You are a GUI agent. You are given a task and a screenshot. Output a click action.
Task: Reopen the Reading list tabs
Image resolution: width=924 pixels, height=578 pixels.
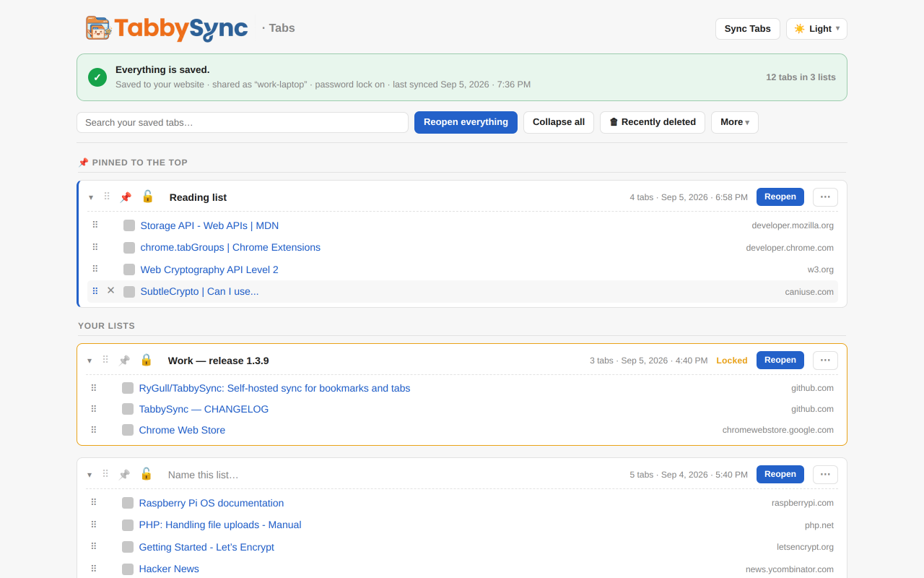point(780,197)
